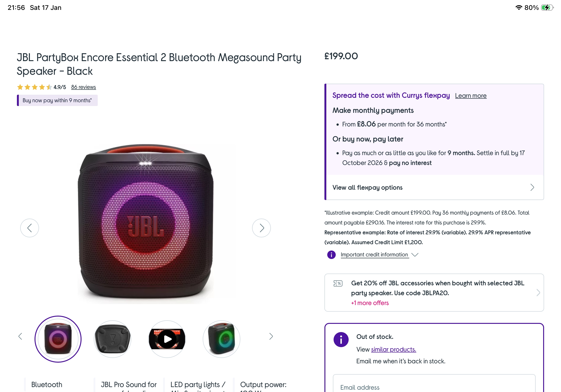Play the product video thumbnail
The width and height of the screenshot is (561, 392).
[x=167, y=339]
